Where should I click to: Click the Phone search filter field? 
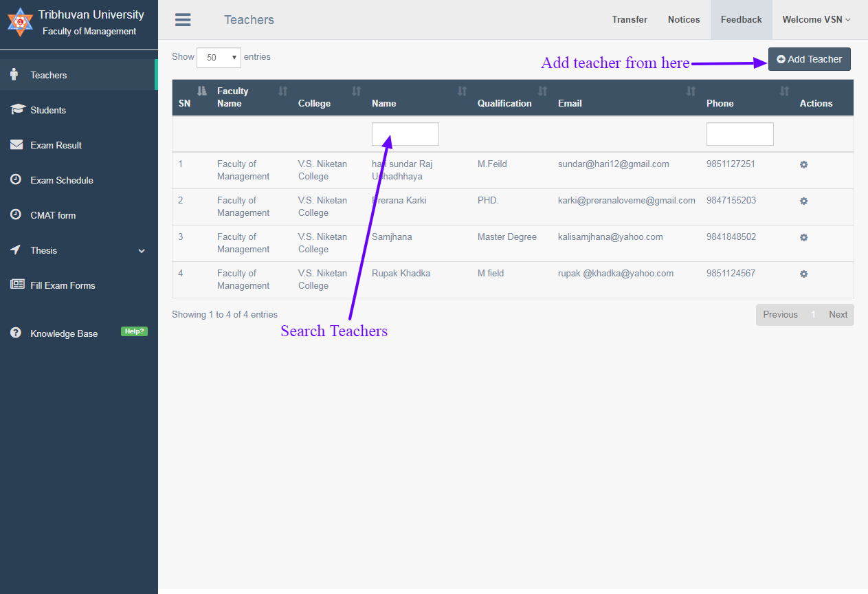pos(739,134)
